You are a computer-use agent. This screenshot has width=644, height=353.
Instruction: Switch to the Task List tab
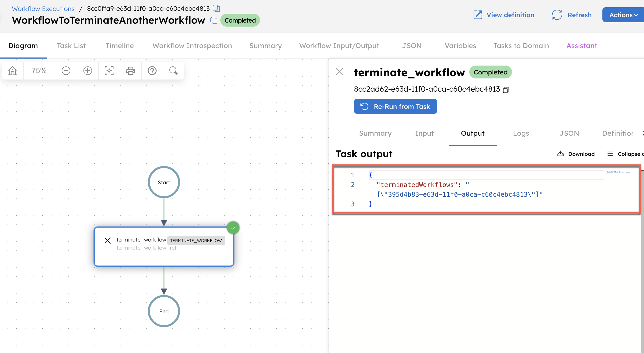point(71,46)
